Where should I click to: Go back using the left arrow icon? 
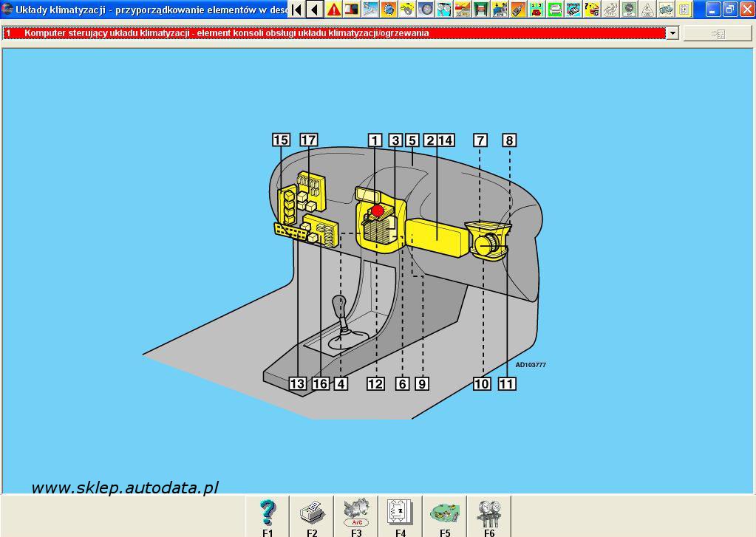315,10
